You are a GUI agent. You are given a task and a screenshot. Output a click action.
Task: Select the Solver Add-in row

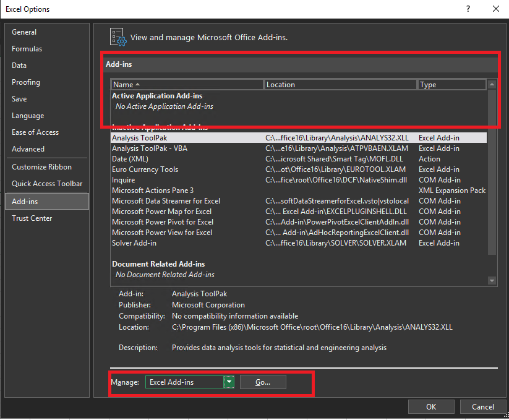pyautogui.click(x=299, y=243)
